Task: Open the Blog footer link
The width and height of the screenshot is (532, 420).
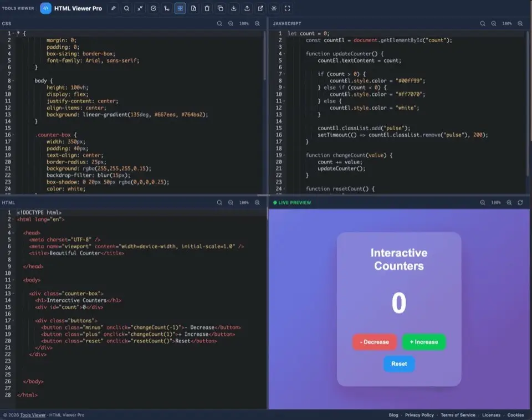Action: [393, 415]
